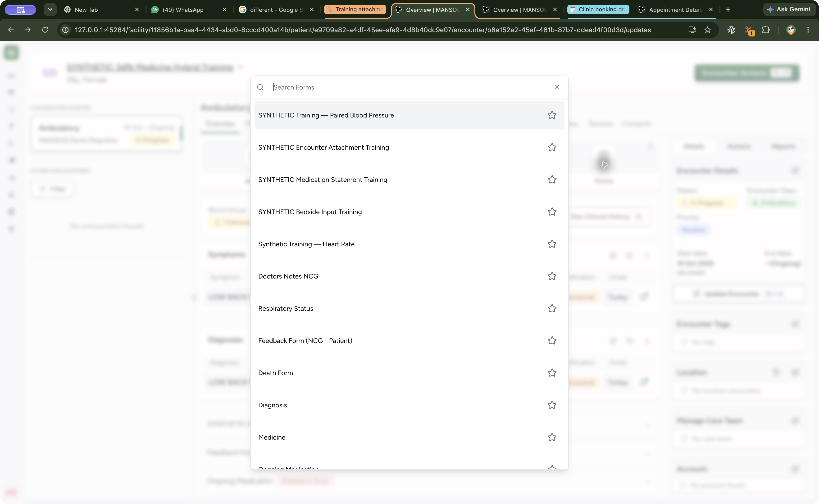
Task: Open SYNTHETIC Medication Statement Training form
Action: click(409, 180)
